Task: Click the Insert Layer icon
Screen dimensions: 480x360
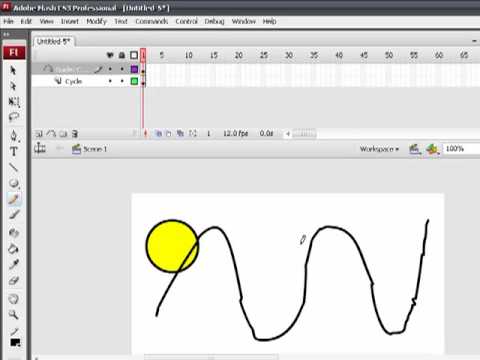Action: point(39,134)
